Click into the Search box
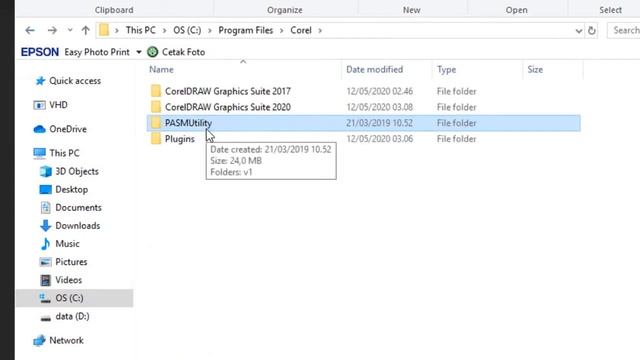 point(624,30)
